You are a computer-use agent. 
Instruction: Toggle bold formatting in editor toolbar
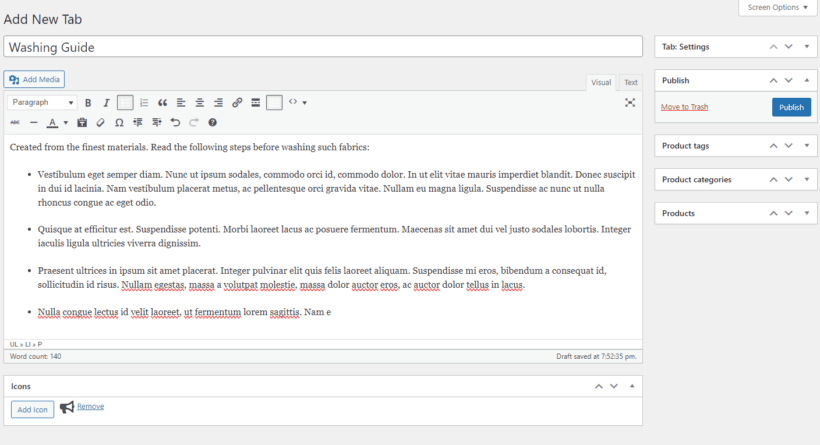coord(88,103)
